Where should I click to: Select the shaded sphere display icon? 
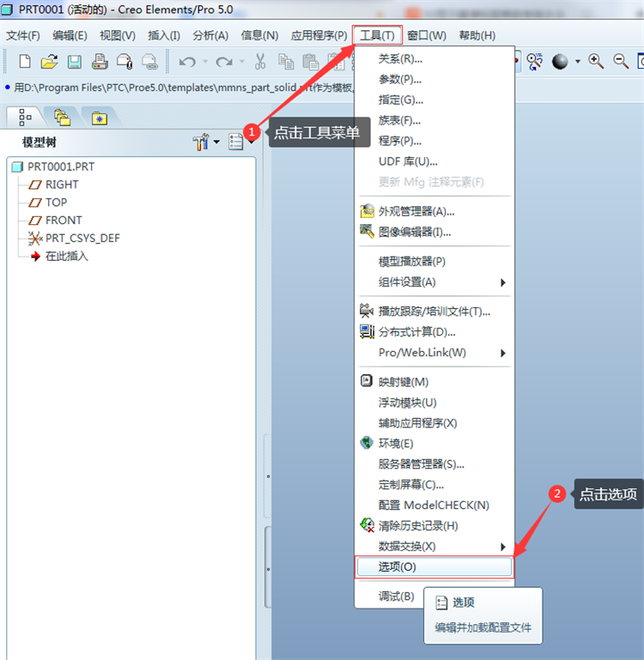(x=560, y=62)
